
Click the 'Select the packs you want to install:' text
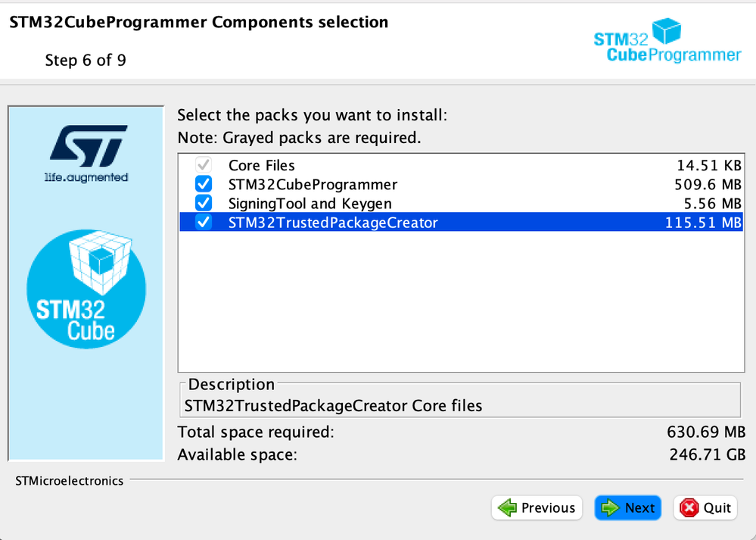pos(312,115)
